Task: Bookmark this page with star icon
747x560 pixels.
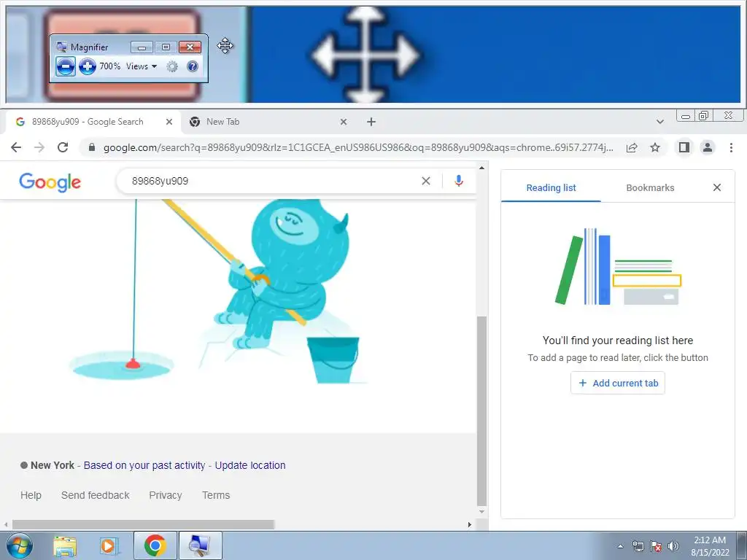Action: tap(655, 147)
